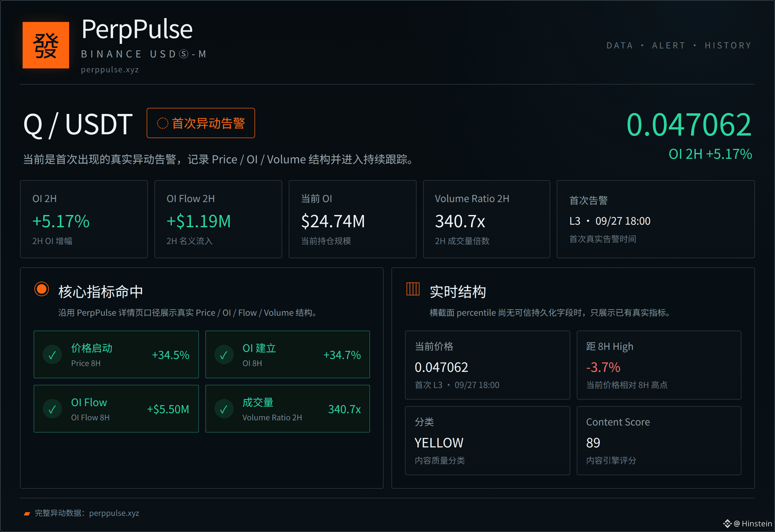Click the Binance watermark icon near Hinstein
Screen dimensions: 775x532
coord(727,523)
